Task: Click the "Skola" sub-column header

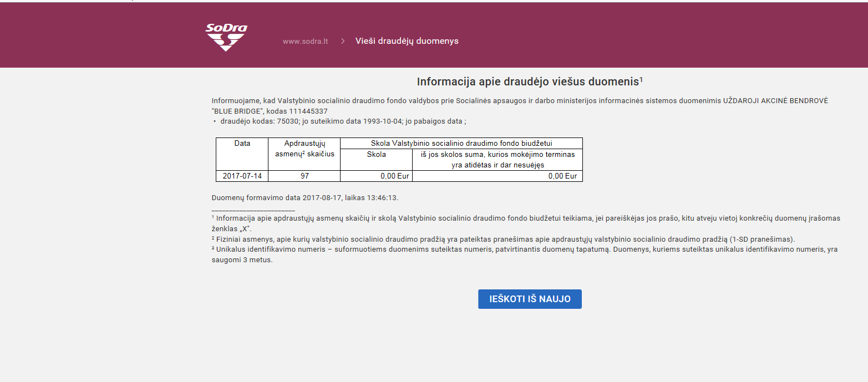Action: click(x=376, y=155)
